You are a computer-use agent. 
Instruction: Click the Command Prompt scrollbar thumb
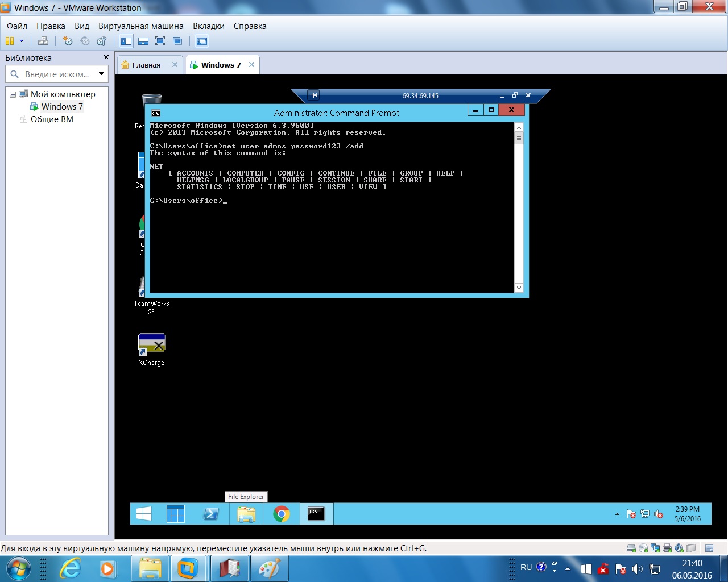(x=519, y=138)
